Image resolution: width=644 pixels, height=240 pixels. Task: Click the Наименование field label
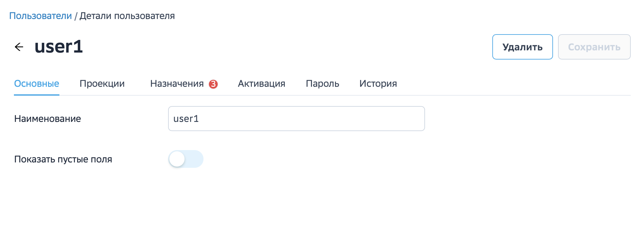point(48,119)
